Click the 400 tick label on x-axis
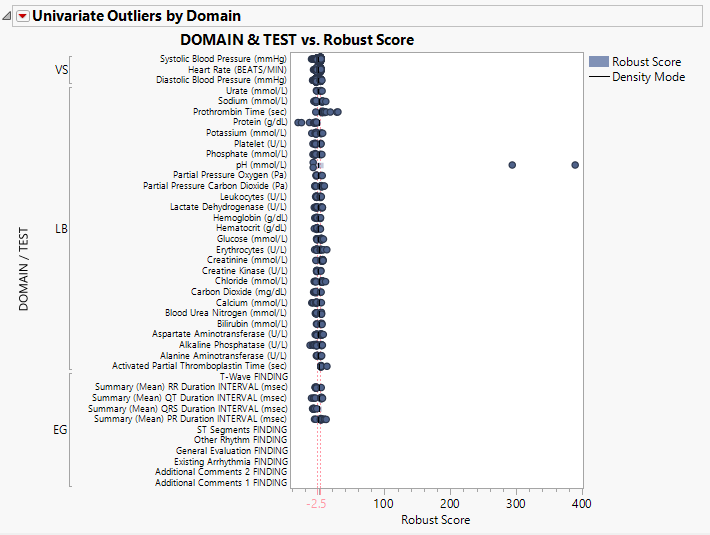 (582, 504)
